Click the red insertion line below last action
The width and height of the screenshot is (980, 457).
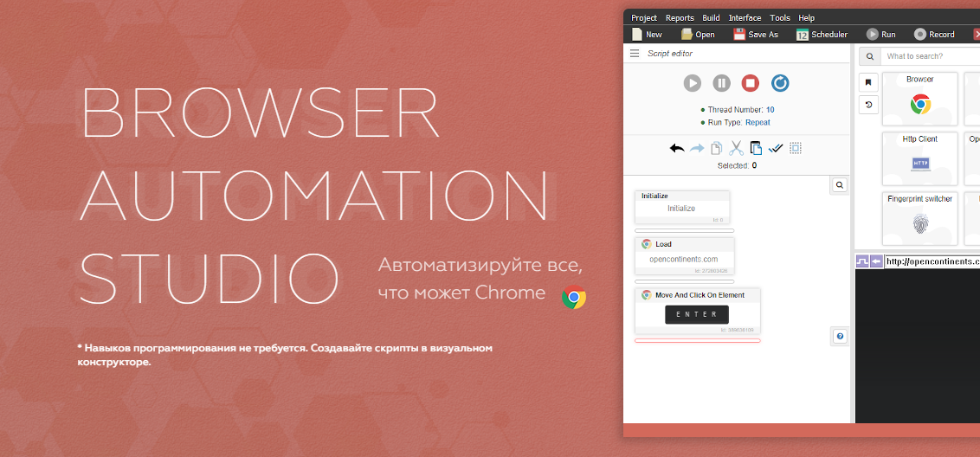pyautogui.click(x=698, y=341)
